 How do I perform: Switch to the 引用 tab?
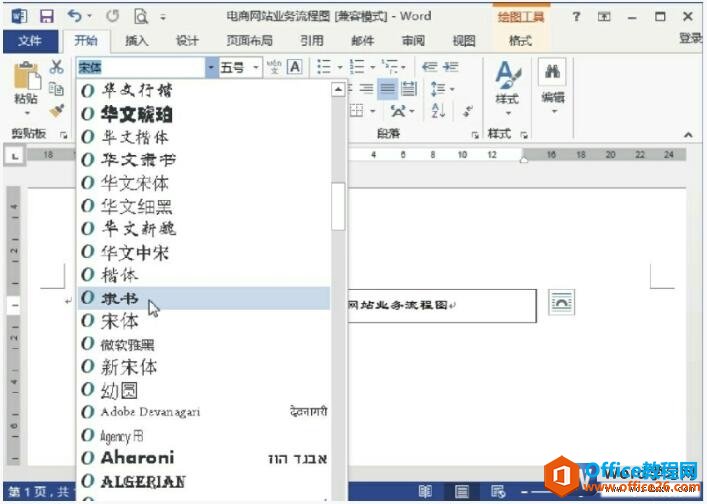tap(312, 41)
